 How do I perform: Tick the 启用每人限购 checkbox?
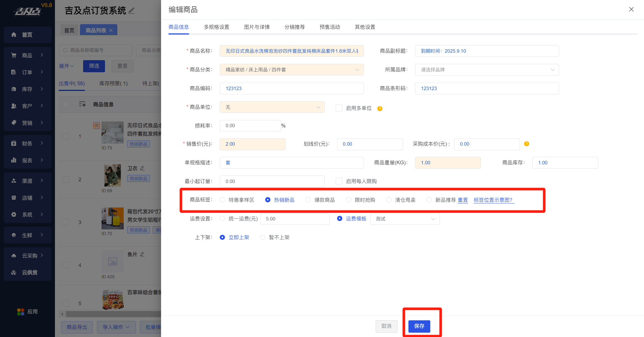pos(339,181)
